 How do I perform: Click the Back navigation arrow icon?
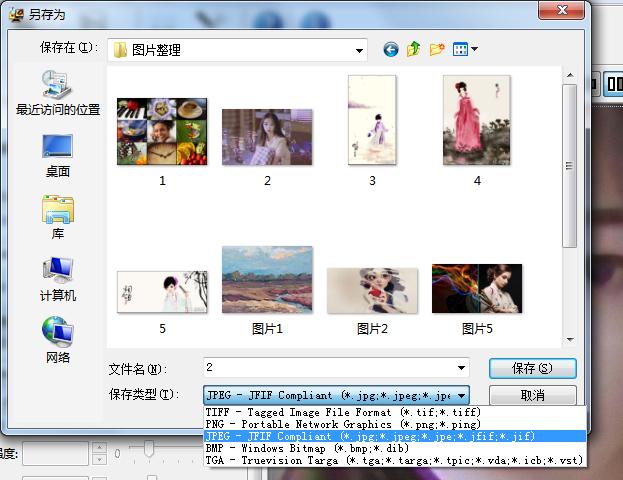click(x=390, y=49)
